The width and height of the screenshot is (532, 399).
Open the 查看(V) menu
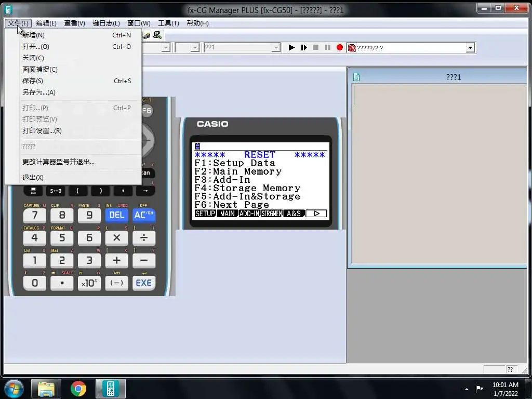74,23
